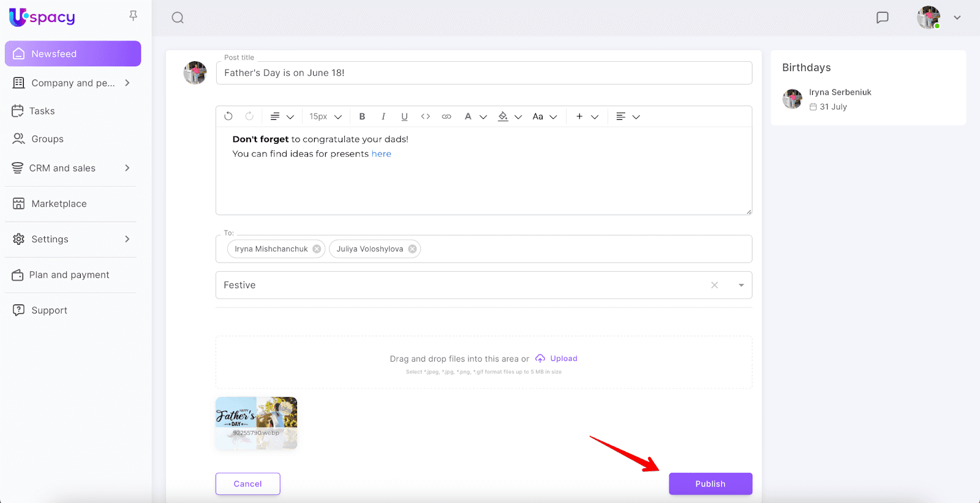The image size is (980, 503).
Task: Open the search icon in top bar
Action: pos(178,18)
